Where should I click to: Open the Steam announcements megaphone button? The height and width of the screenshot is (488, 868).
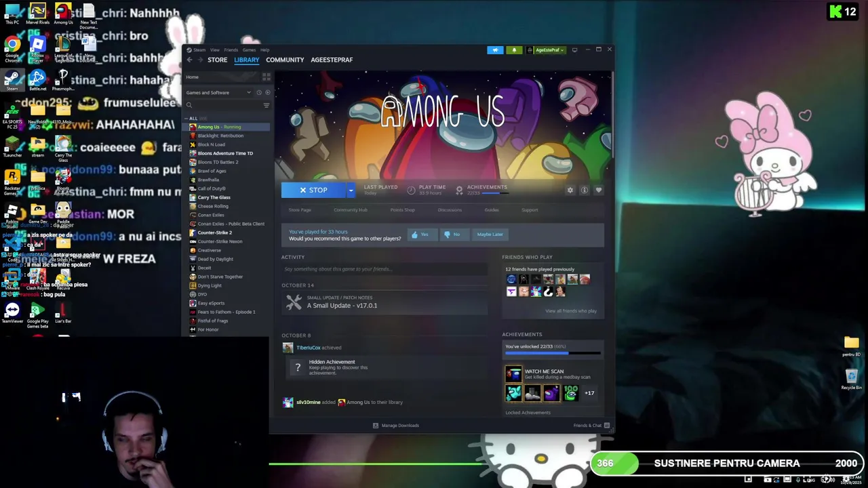coord(495,49)
